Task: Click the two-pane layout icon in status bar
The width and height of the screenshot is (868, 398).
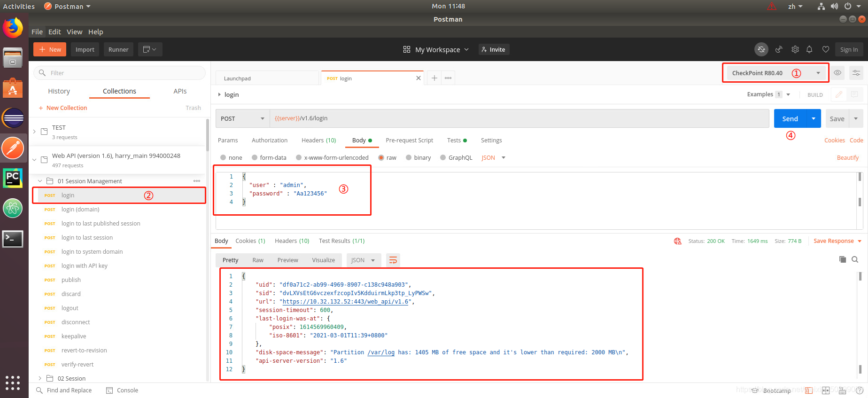Action: [x=825, y=390]
